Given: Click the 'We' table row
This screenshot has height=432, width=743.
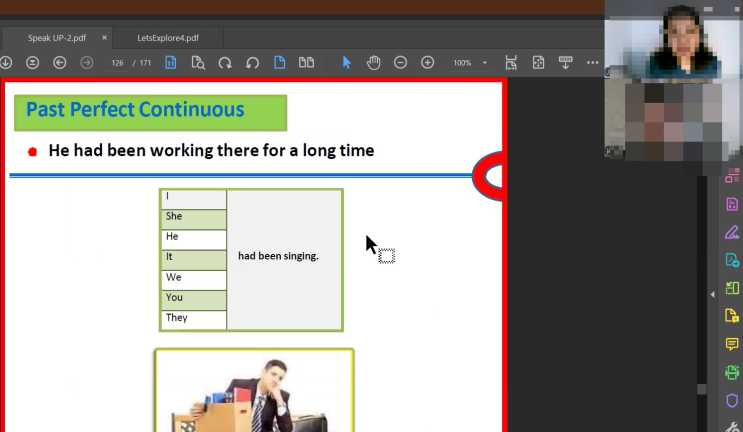Looking at the screenshot, I should 194,280.
